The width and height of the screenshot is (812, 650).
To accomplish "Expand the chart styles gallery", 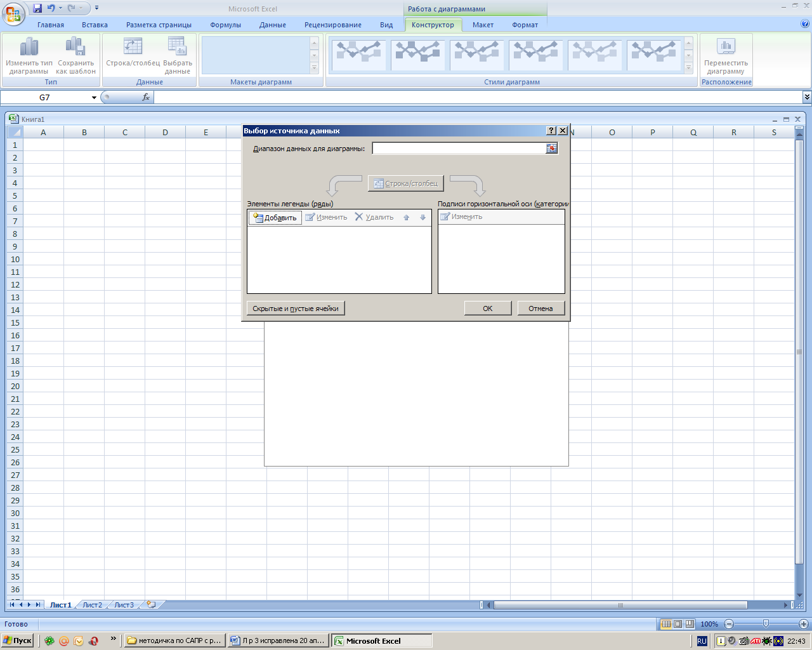I will (689, 67).
